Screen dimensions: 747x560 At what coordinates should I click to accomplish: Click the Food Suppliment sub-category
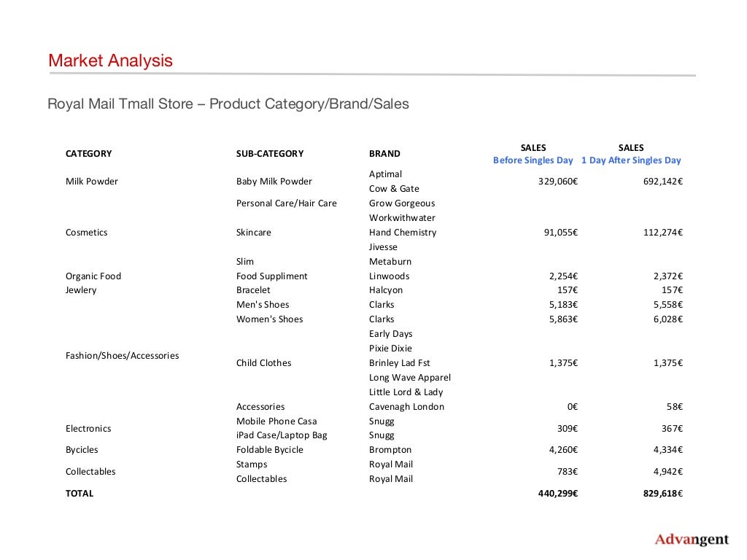tap(271, 276)
